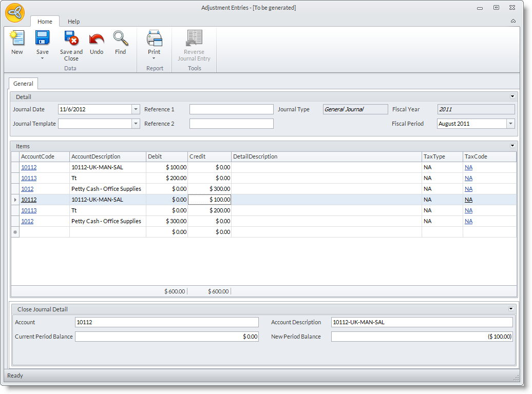Collapse the Close Journal Detail section
532x394 pixels.
(511, 309)
